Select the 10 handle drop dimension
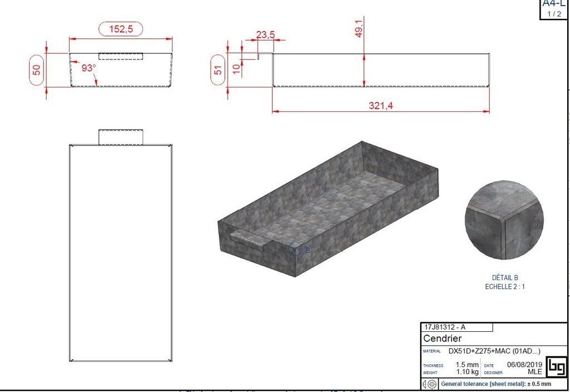 click(236, 68)
